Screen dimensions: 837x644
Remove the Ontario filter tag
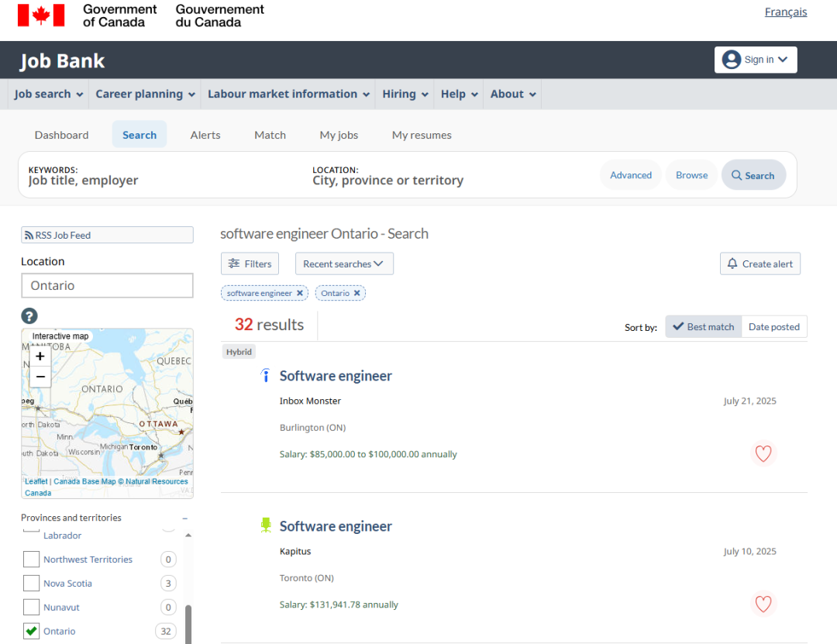(x=357, y=293)
